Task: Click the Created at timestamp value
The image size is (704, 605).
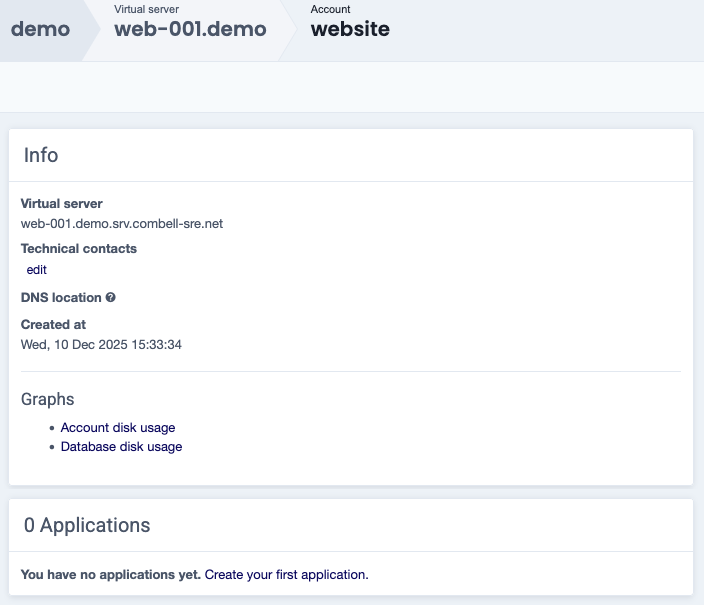Action: tap(101, 345)
